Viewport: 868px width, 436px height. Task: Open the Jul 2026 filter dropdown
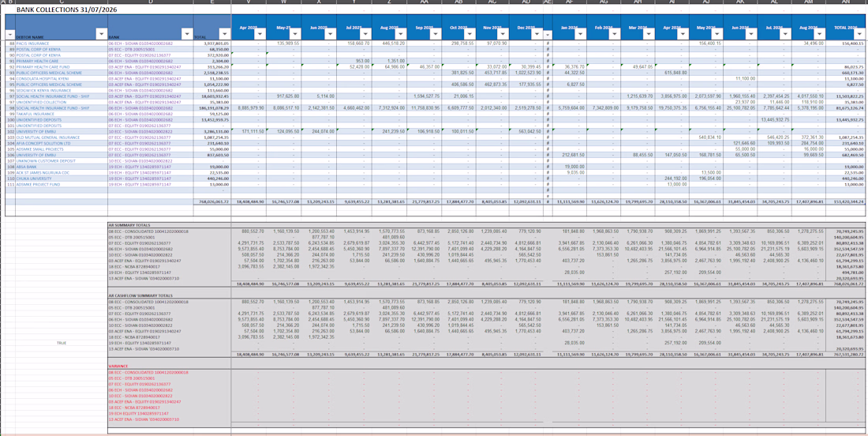pos(784,34)
